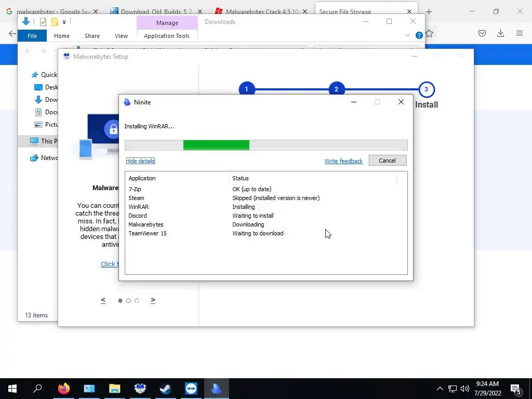Open the Customize Quick Access Toolbar dropdown
Image resolution: width=532 pixels, height=399 pixels.
[64, 22]
